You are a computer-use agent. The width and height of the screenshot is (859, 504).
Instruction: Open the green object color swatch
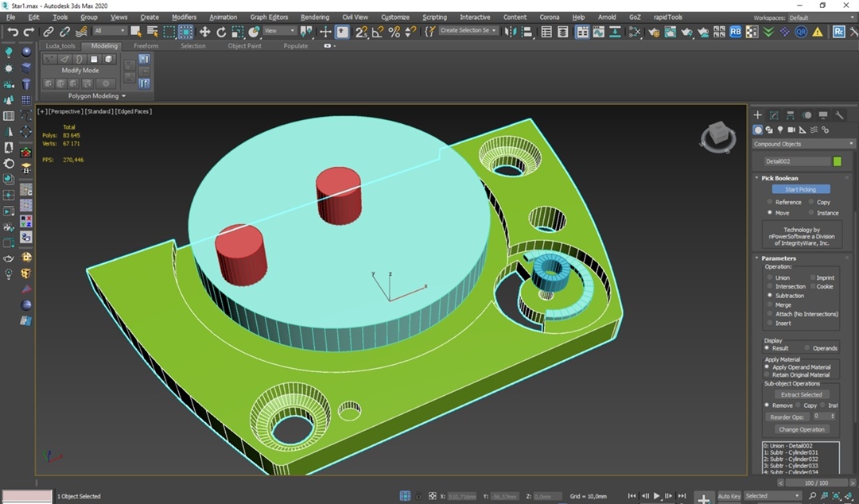coord(837,161)
